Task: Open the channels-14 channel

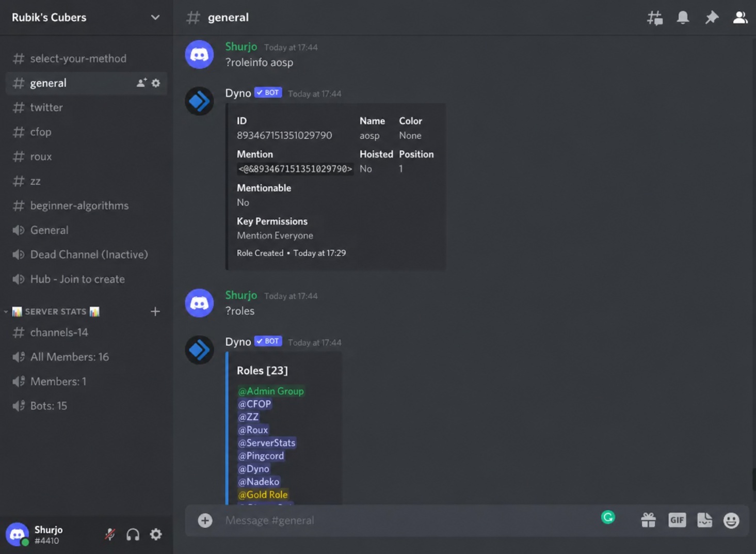Action: pyautogui.click(x=86, y=333)
